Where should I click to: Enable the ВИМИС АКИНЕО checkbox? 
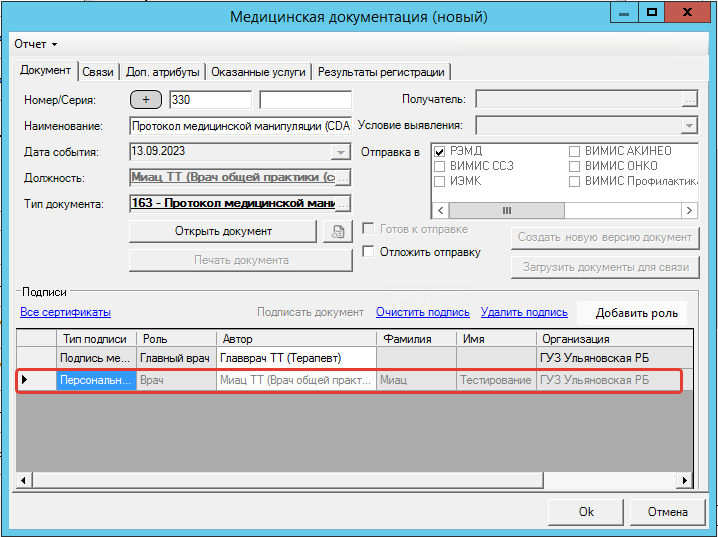(574, 152)
